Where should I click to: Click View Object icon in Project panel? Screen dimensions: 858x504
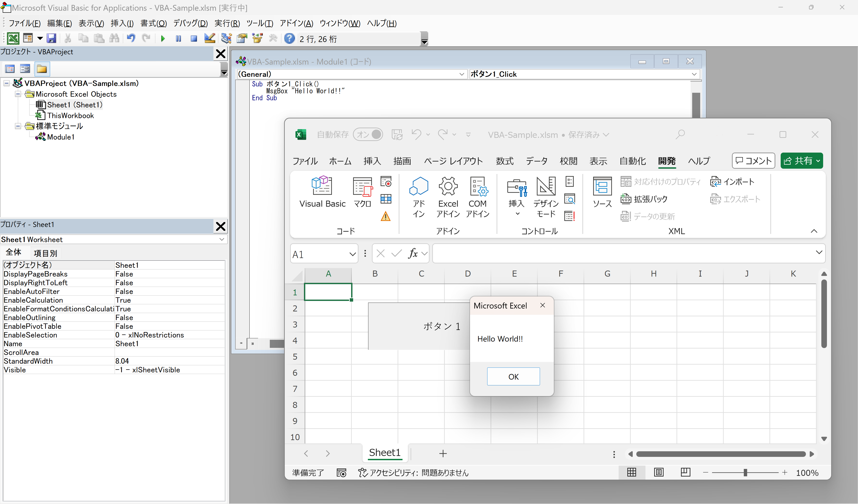[x=25, y=69]
